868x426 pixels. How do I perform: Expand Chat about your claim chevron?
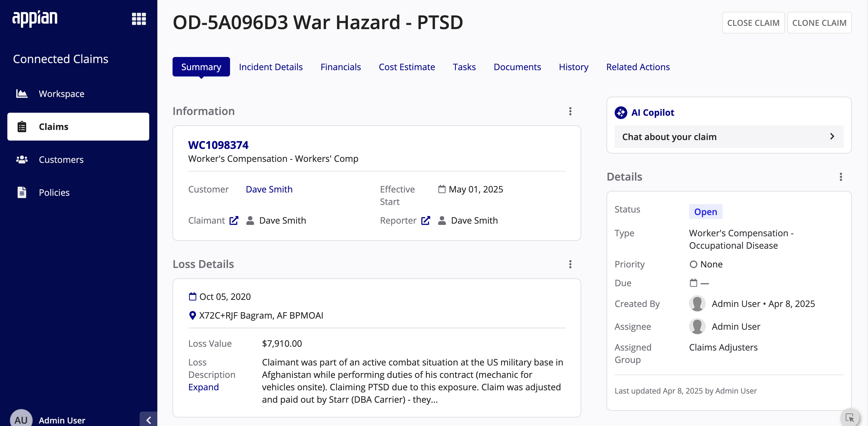point(832,137)
